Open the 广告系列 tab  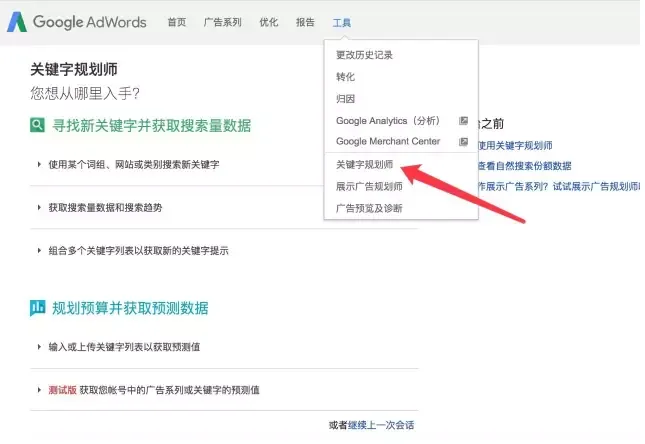pyautogui.click(x=223, y=22)
